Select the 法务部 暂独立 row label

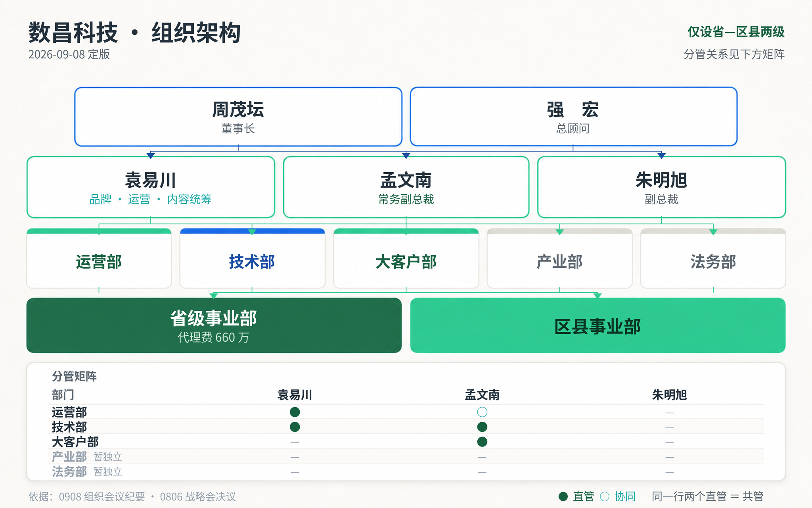coord(87,471)
